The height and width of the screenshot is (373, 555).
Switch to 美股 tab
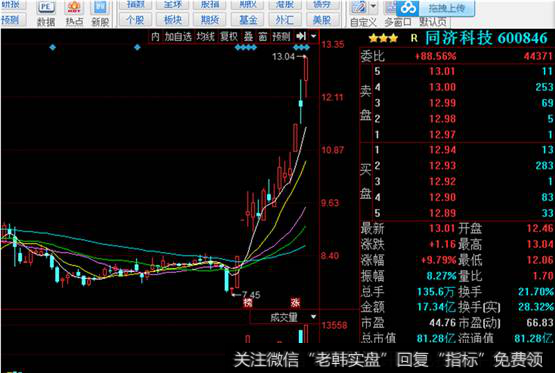[322, 20]
